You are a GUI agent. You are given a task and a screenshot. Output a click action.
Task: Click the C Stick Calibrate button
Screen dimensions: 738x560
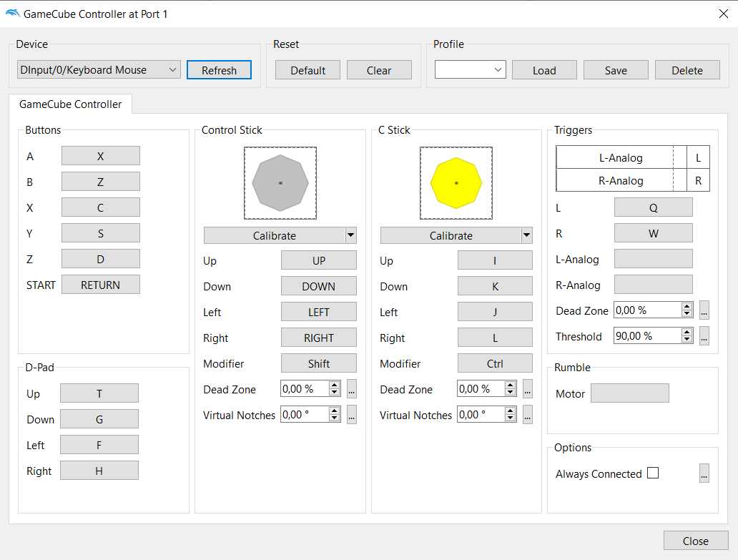(451, 235)
